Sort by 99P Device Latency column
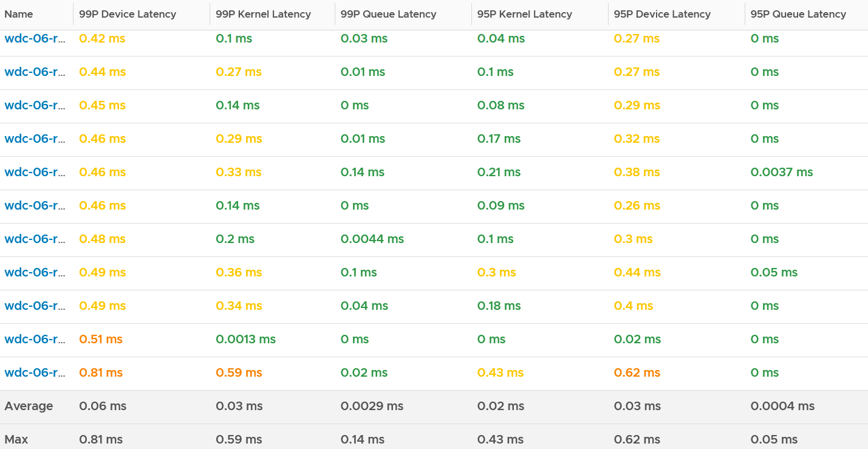 tap(128, 14)
